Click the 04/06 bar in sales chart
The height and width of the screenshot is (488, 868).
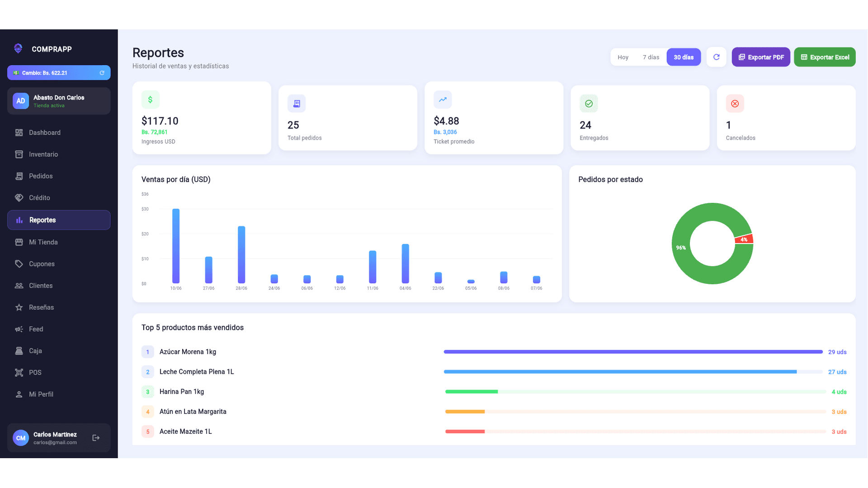pos(405,263)
